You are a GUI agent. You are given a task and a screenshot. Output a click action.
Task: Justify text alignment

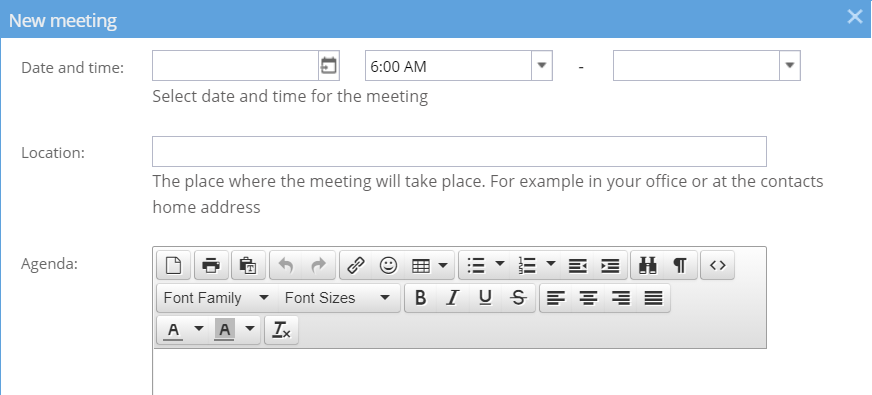pyautogui.click(x=653, y=298)
